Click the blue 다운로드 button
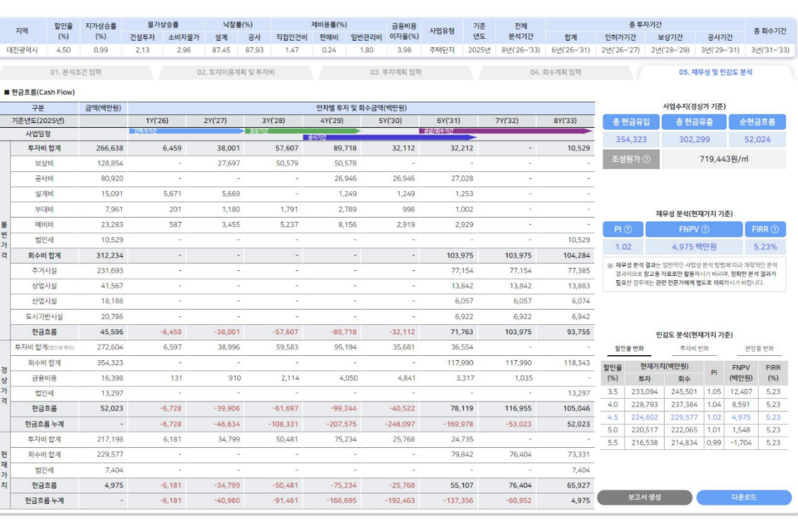This screenshot has width=798, height=532. tap(743, 497)
